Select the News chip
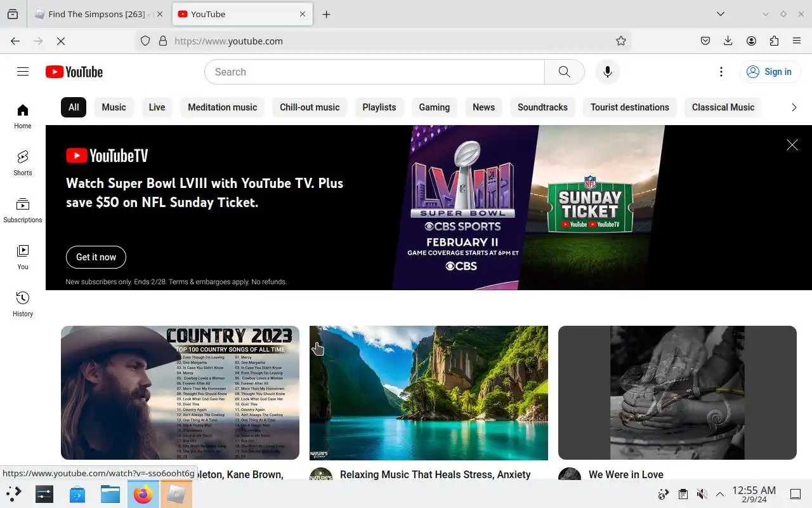 [483, 107]
